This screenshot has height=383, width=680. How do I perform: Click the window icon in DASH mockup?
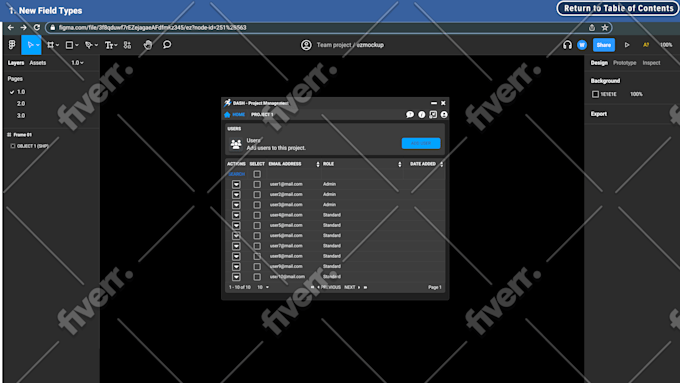point(433,115)
